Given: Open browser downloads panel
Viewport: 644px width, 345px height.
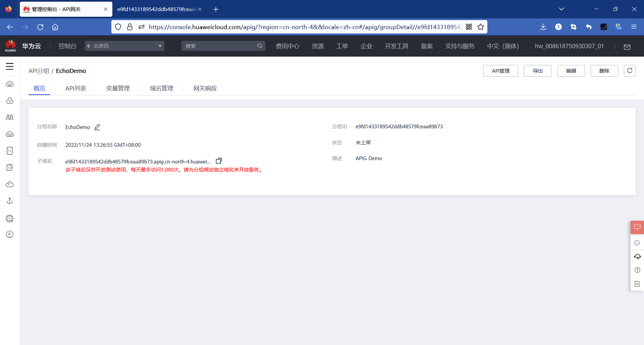Looking at the screenshot, I should click(543, 27).
